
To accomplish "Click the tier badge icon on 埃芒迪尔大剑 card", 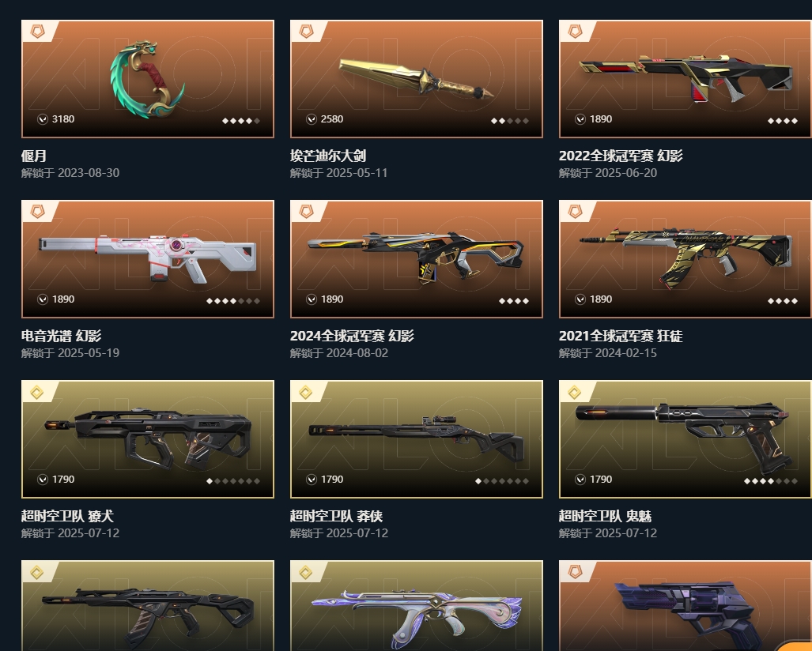I will click(x=307, y=31).
